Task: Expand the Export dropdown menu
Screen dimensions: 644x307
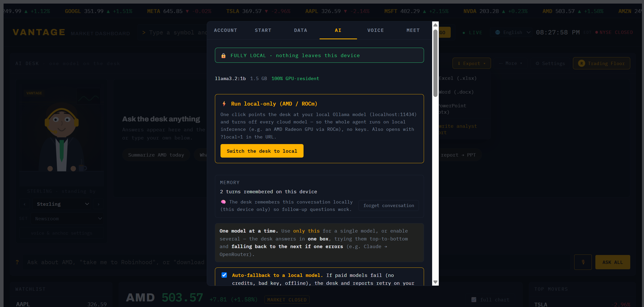Action: (x=472, y=63)
